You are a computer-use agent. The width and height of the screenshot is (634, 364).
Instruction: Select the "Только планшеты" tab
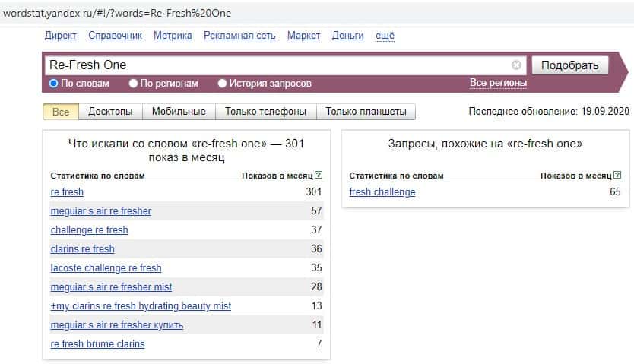pyautogui.click(x=366, y=112)
